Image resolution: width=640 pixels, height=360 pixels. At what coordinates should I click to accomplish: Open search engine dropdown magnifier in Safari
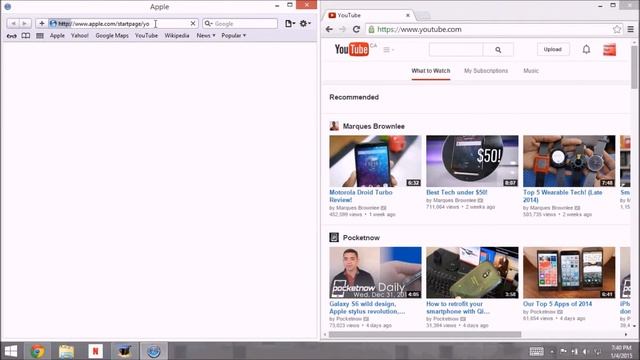[x=208, y=24]
